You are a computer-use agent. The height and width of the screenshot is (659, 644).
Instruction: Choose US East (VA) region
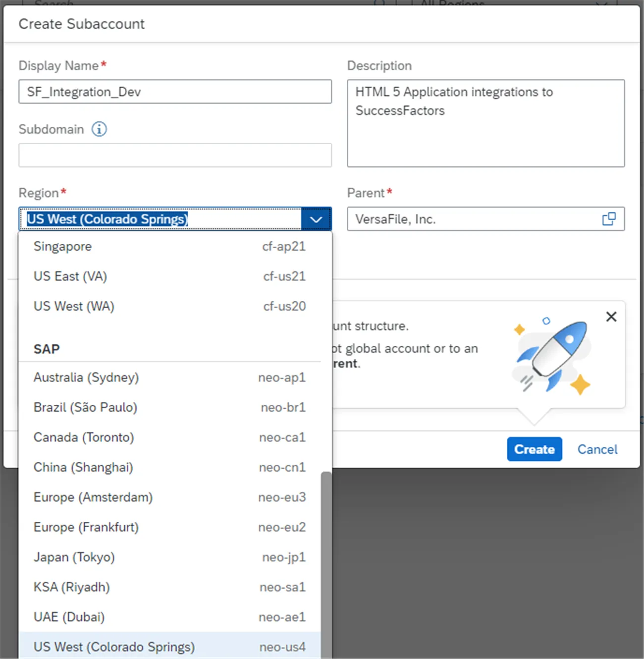click(169, 276)
